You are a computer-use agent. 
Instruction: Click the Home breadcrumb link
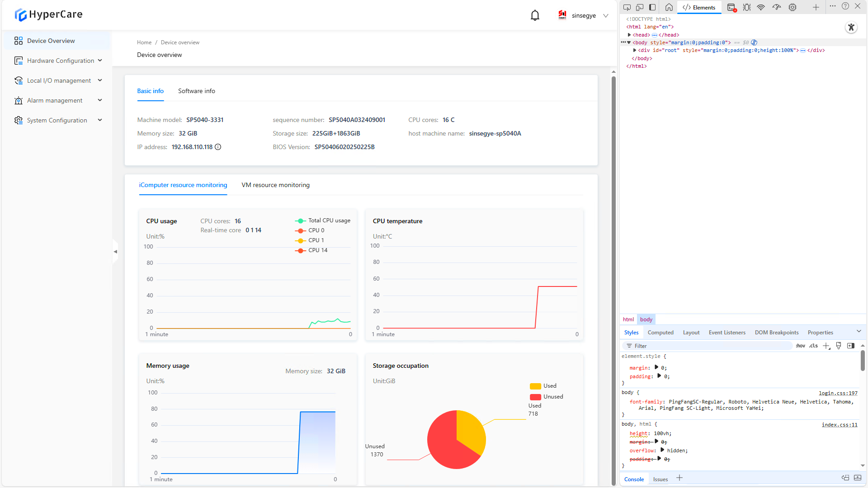coord(144,42)
